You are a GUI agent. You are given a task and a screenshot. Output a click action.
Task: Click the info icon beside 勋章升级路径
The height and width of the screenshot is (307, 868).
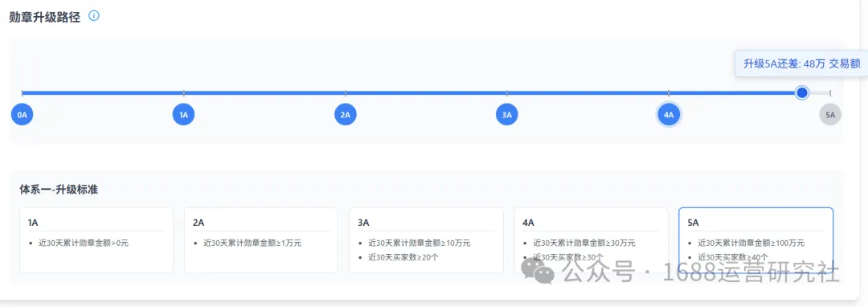tap(94, 16)
